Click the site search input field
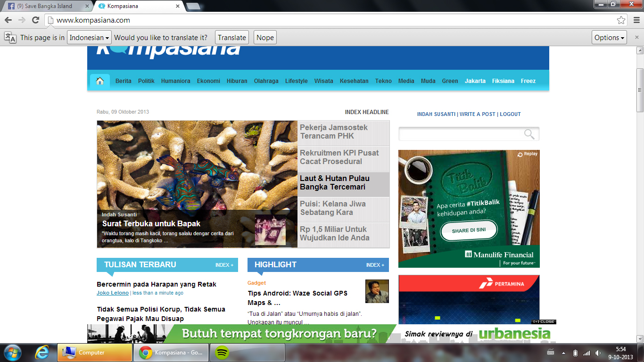This screenshot has width=644, height=362. pos(460,134)
